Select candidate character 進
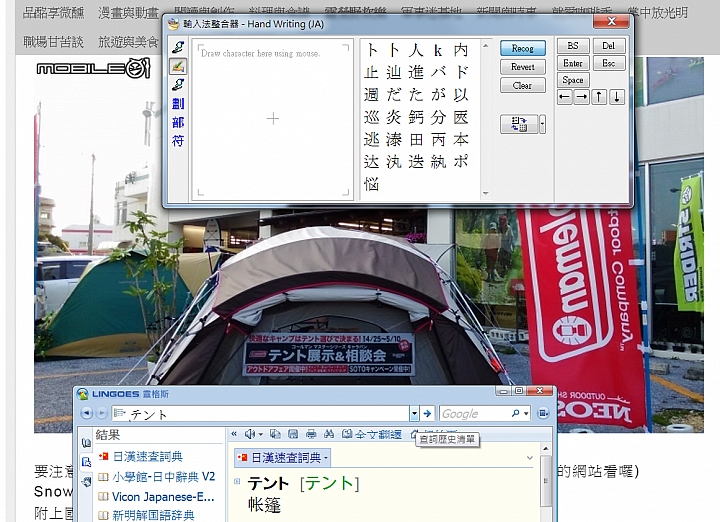This screenshot has width=720, height=522. click(x=416, y=72)
